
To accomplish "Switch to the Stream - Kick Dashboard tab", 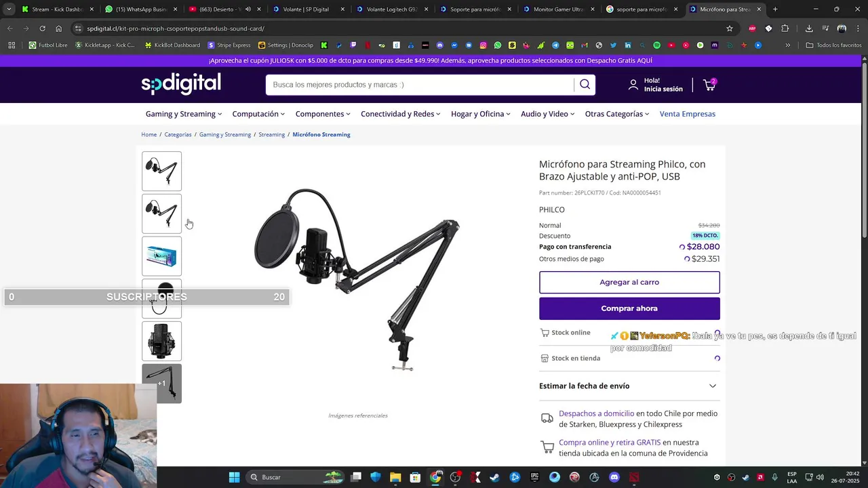I will (57, 9).
